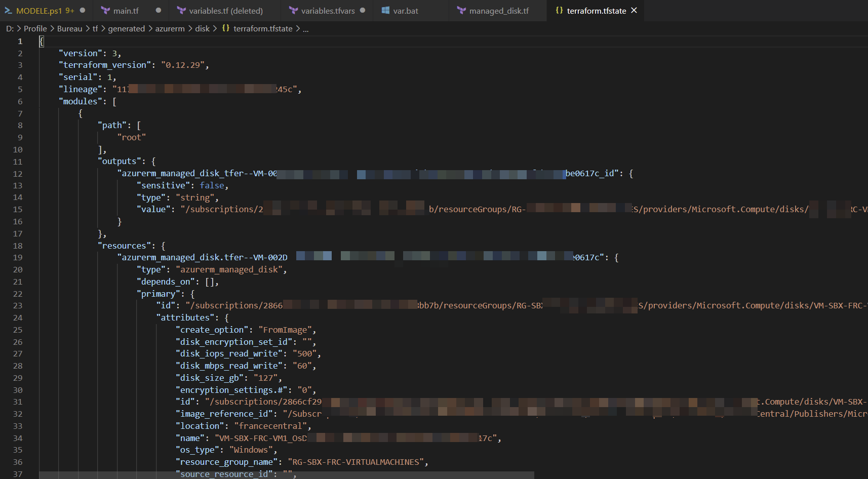Click the JSON braces icon on terraform.tfstate tab
Viewport: 868px width, 479px height.
559,10
